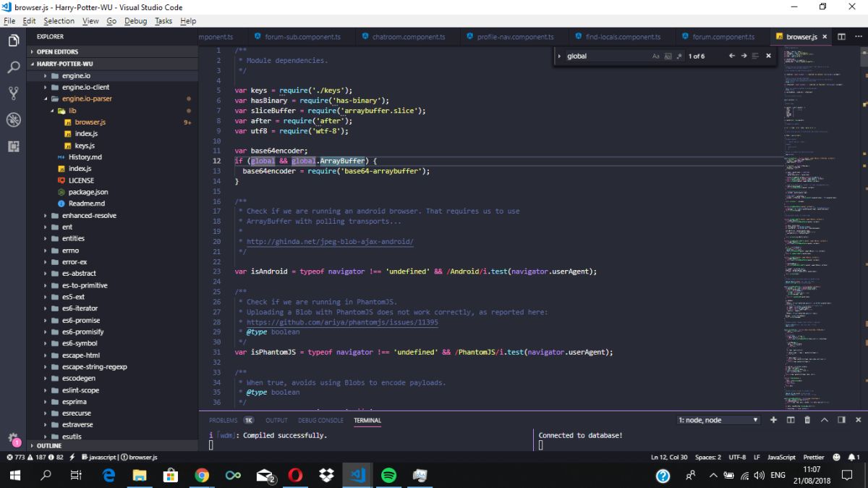Toggle Match Case in find widget
Screen dimensions: 868x488
[656, 56]
